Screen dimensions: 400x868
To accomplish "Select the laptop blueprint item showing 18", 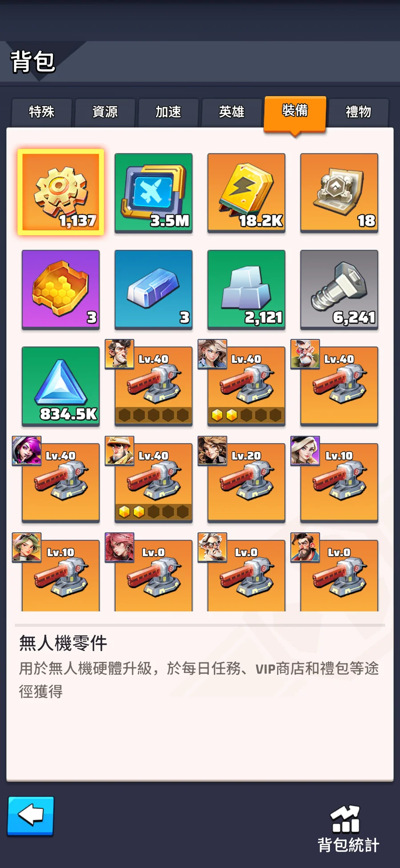I will pyautogui.click(x=339, y=193).
